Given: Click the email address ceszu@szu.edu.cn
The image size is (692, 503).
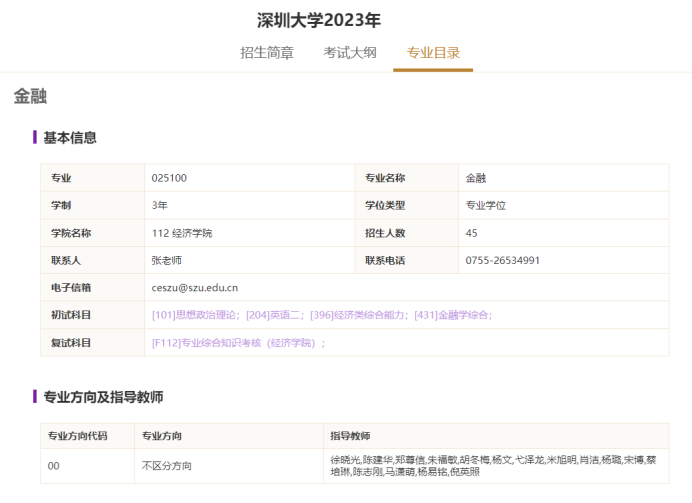Looking at the screenshot, I should point(195,288).
